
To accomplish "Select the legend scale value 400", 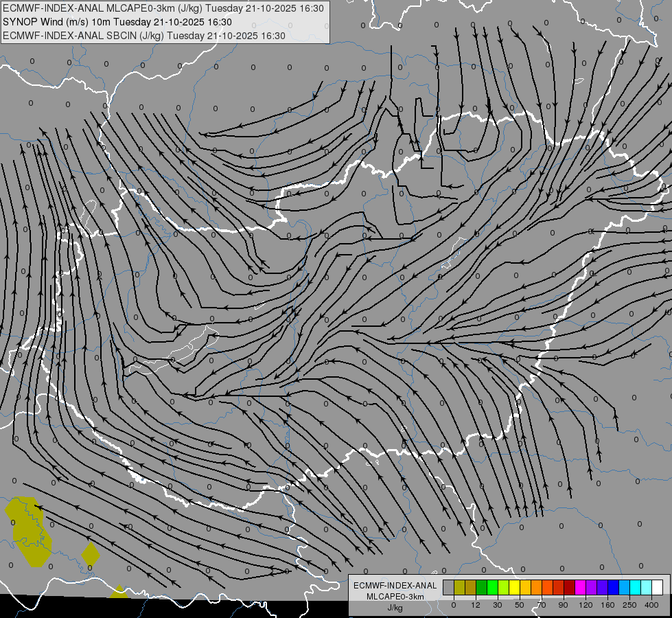I will 651,605.
